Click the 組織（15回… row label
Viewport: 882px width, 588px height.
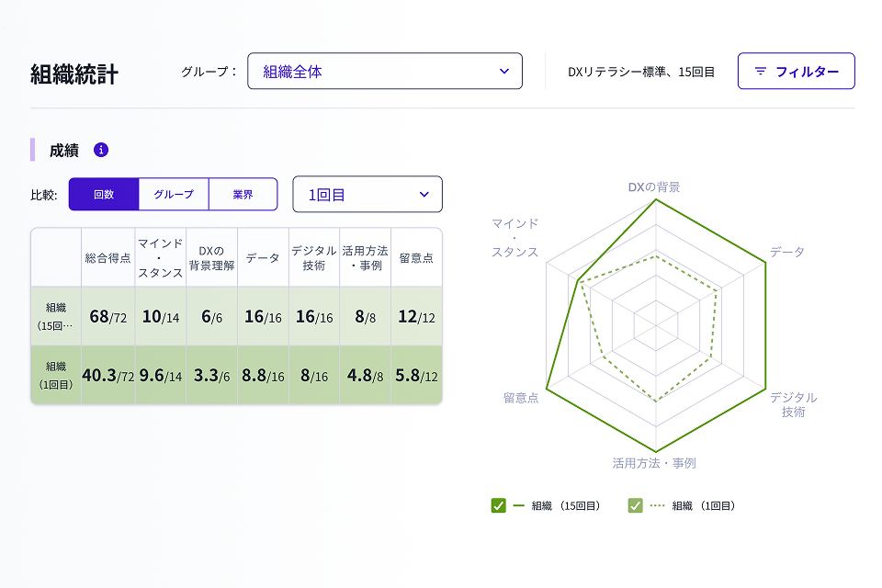[x=56, y=316]
